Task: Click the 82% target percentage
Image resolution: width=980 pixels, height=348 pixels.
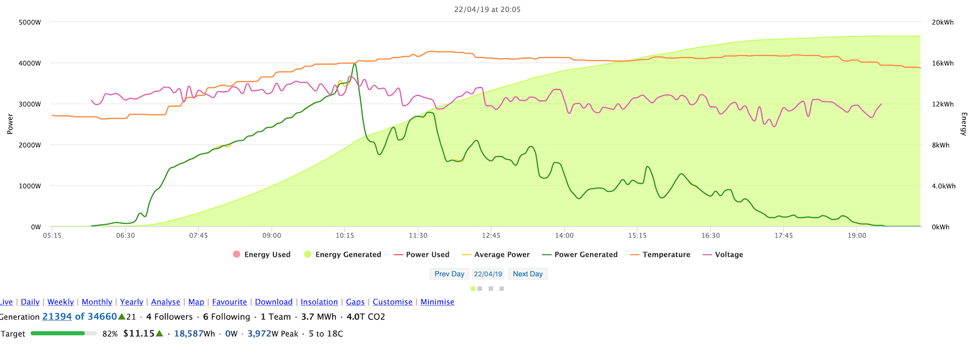Action: (110, 334)
